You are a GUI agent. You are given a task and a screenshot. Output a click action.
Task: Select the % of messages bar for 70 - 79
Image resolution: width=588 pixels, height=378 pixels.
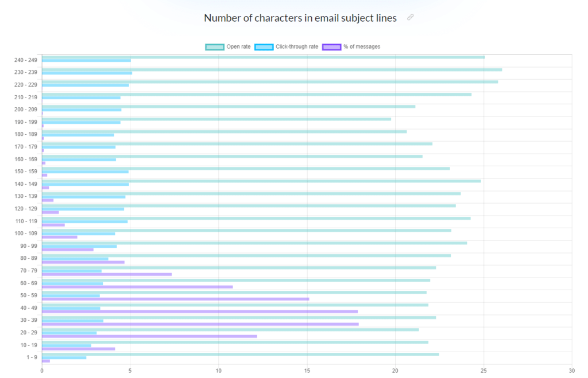[x=106, y=274]
